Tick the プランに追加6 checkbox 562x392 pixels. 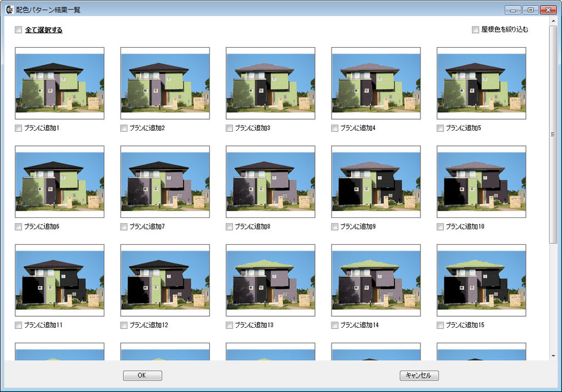click(18, 227)
